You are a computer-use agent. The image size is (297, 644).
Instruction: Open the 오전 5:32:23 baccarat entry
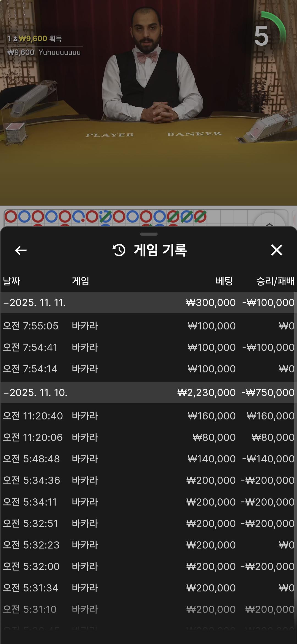(x=148, y=545)
